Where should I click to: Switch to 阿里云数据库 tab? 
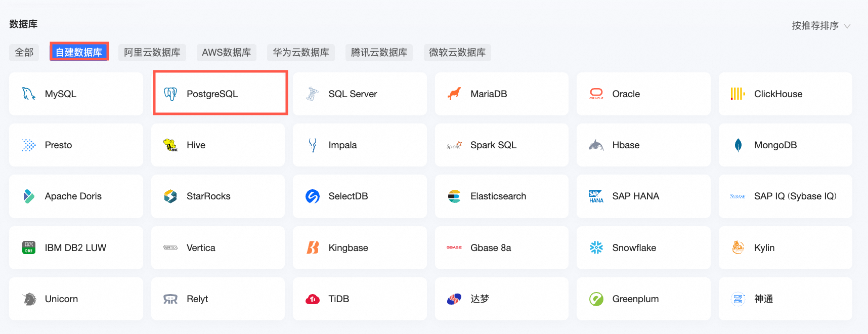[152, 52]
